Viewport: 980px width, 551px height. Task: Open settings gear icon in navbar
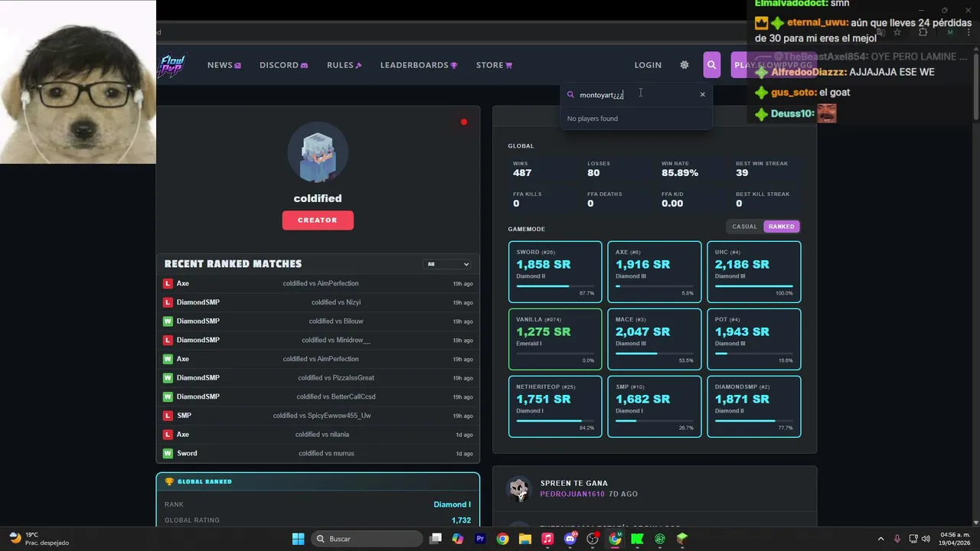point(684,65)
